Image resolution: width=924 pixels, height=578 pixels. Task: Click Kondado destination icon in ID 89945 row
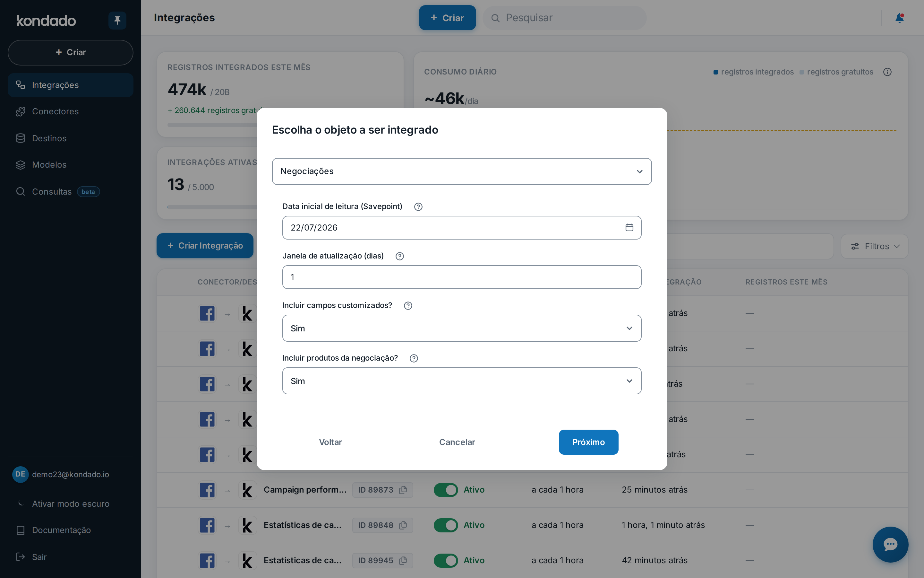pos(247,561)
